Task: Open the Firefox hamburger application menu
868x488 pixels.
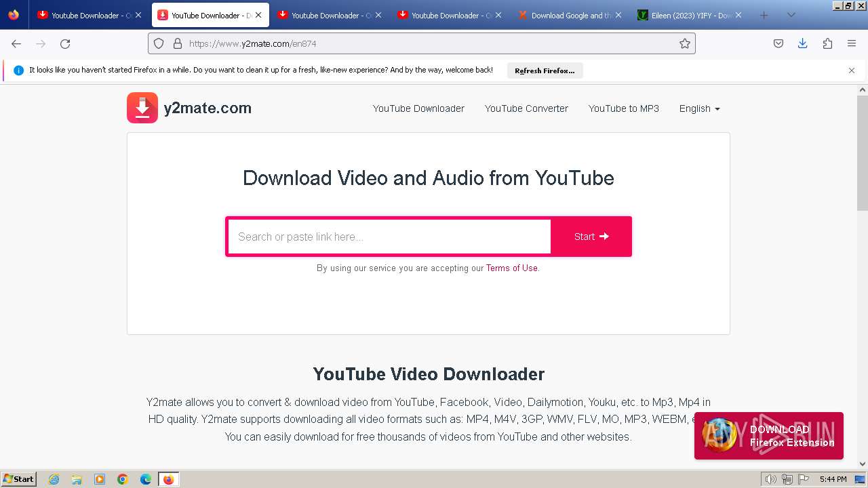Action: (852, 43)
